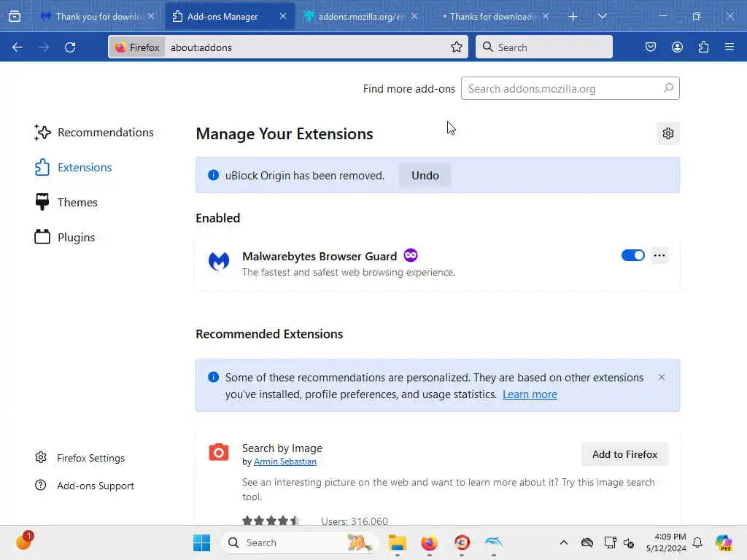Viewport: 747px width, 560px height.
Task: Open the list all tabs chevron
Action: (x=602, y=17)
